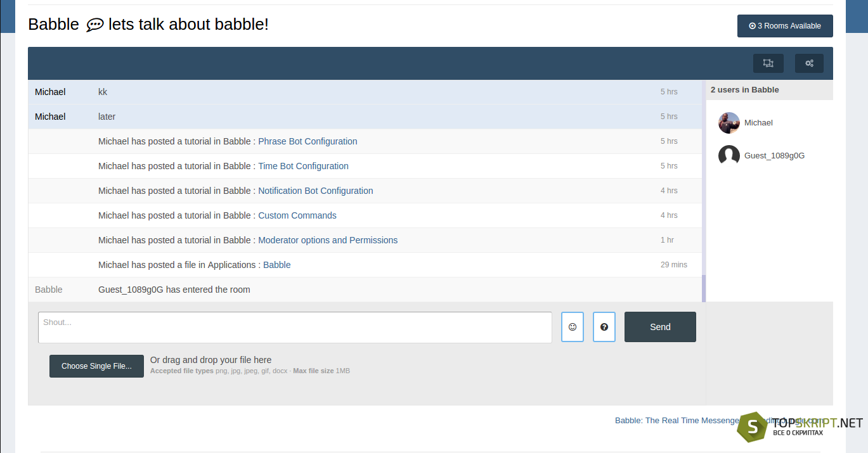Open the emoji picker smiley icon
The image size is (868, 453).
point(573,327)
